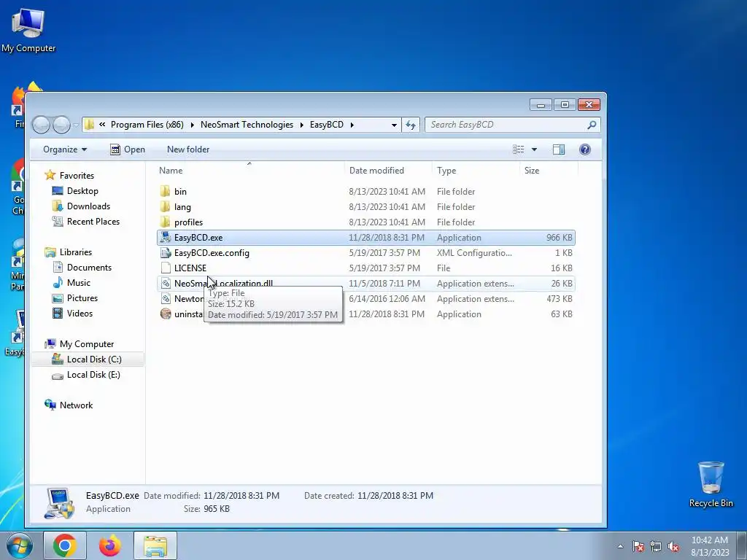This screenshot has height=560, width=747.
Task: Click the Forward navigation arrow
Action: [x=61, y=125]
